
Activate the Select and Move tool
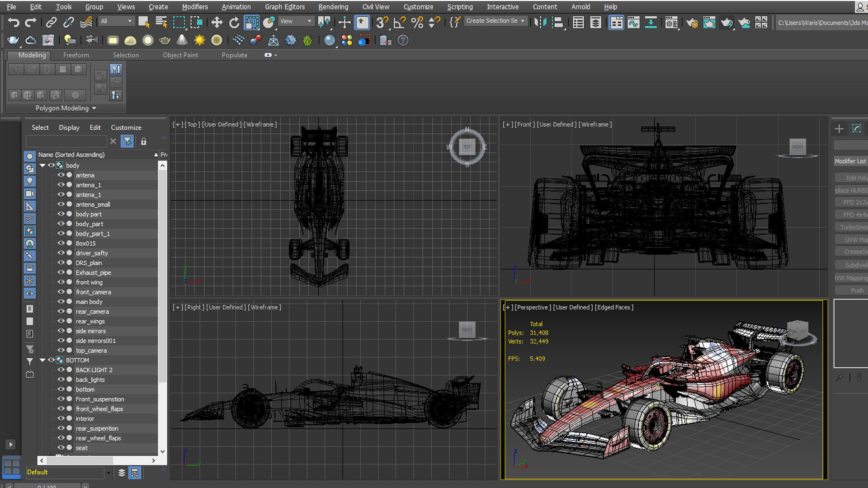pyautogui.click(x=217, y=22)
